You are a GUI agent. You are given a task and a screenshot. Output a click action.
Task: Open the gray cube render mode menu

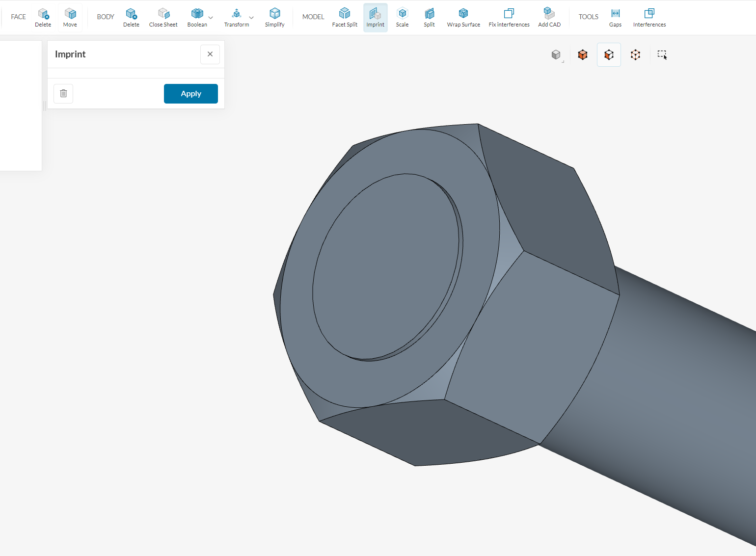coord(556,55)
